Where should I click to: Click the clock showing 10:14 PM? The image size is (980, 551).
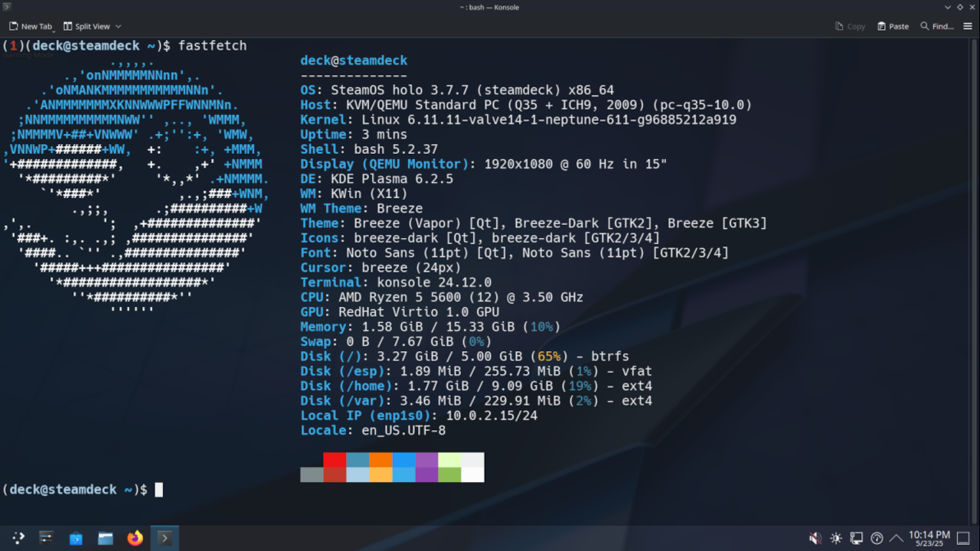929,538
